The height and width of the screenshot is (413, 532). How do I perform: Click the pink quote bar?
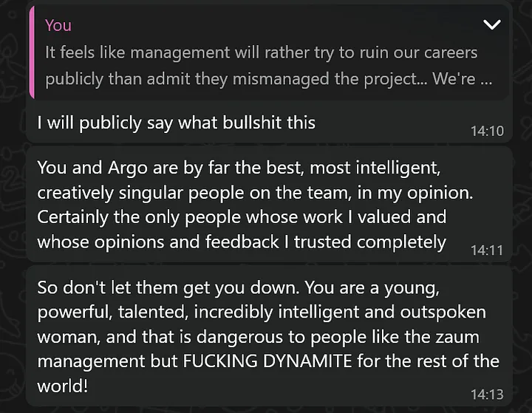click(33, 52)
